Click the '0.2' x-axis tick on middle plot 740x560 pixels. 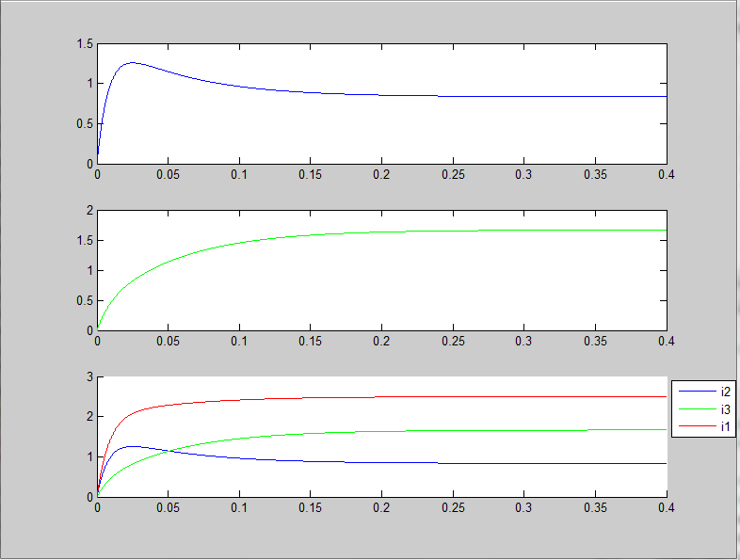click(x=382, y=341)
